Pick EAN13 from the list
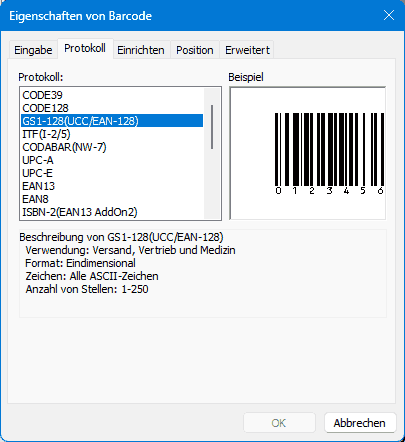Viewport: 405px width, 442px height. (112, 186)
